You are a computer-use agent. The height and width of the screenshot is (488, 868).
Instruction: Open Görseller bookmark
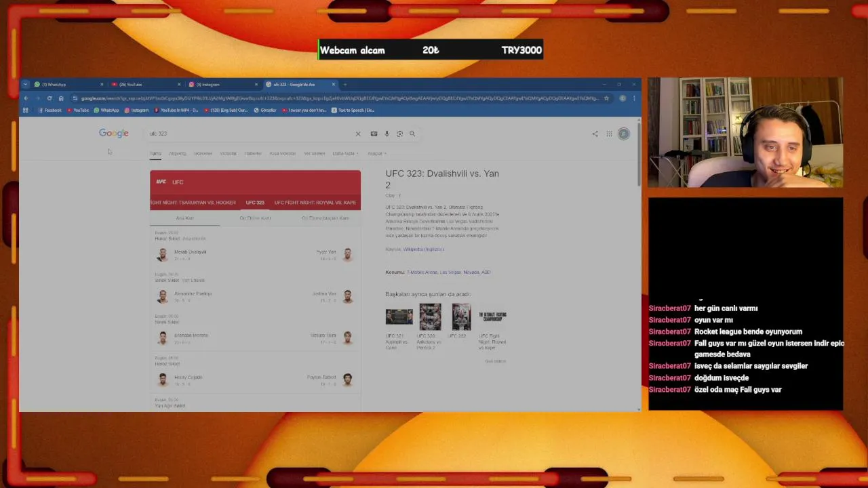[x=265, y=110]
